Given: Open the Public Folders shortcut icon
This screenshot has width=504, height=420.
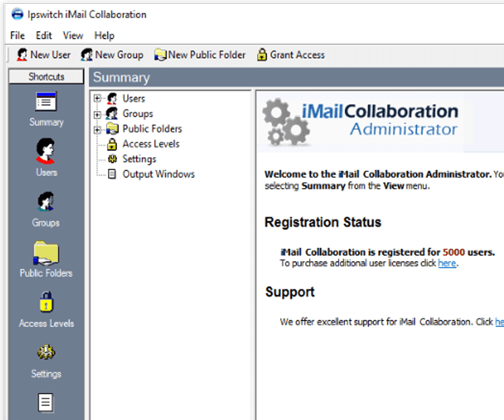Looking at the screenshot, I should pos(46,253).
